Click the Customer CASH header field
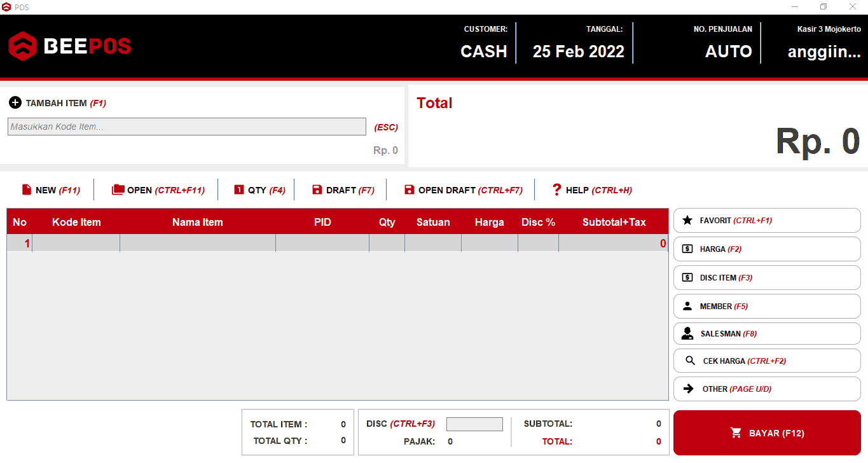This screenshot has height=463, width=868. 484,51
